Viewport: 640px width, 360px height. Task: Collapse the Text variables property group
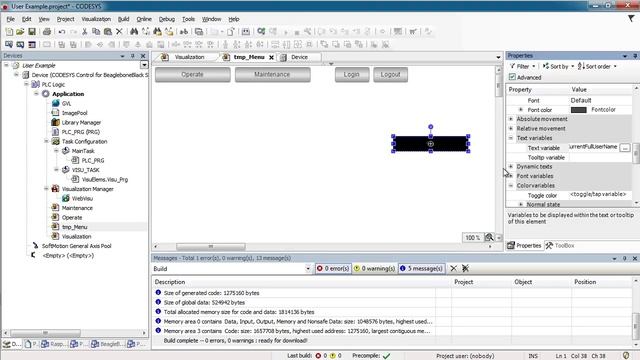[x=511, y=138]
